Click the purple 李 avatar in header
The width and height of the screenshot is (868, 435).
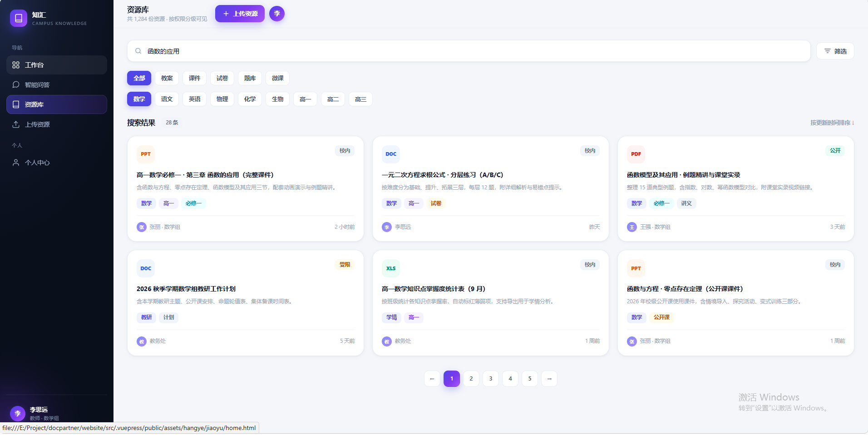[x=277, y=14]
